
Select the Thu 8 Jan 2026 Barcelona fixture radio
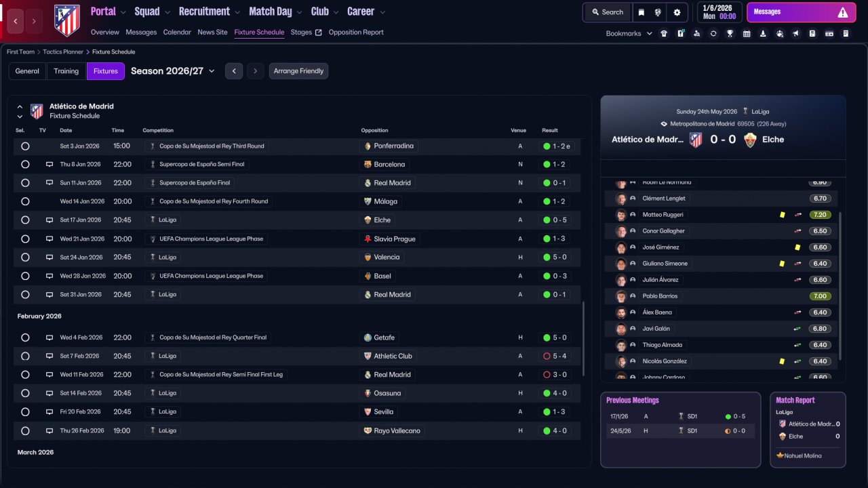[x=25, y=164]
